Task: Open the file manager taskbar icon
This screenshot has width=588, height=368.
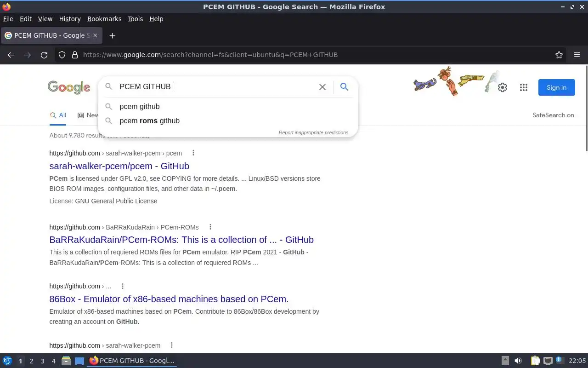Action: pos(66,361)
